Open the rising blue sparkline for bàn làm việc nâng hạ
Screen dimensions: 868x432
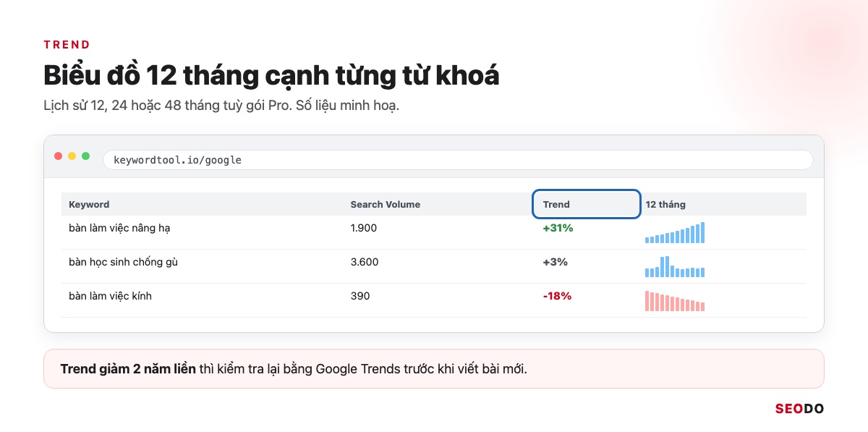click(x=675, y=232)
